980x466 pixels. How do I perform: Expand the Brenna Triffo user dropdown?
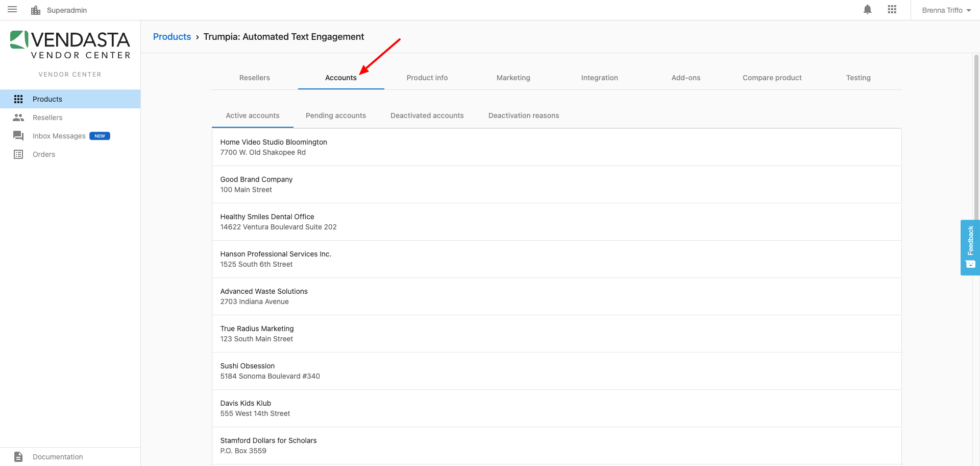(x=946, y=10)
